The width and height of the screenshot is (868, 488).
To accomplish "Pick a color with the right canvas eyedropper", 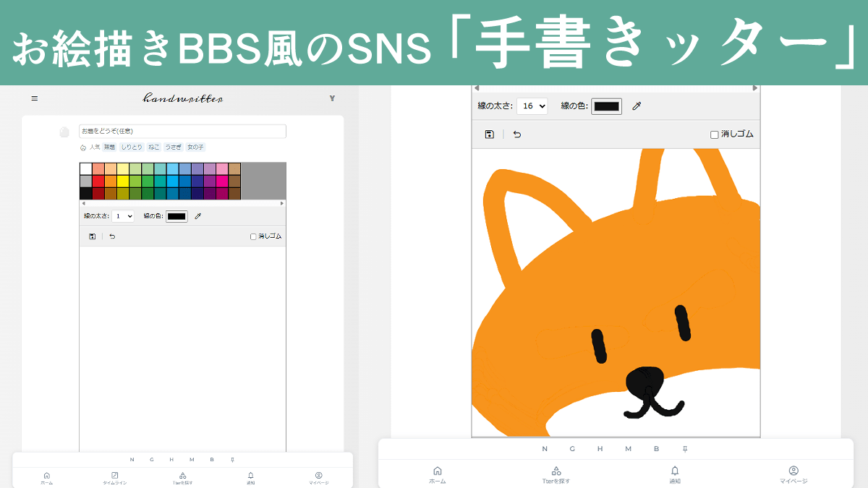I will tap(636, 106).
